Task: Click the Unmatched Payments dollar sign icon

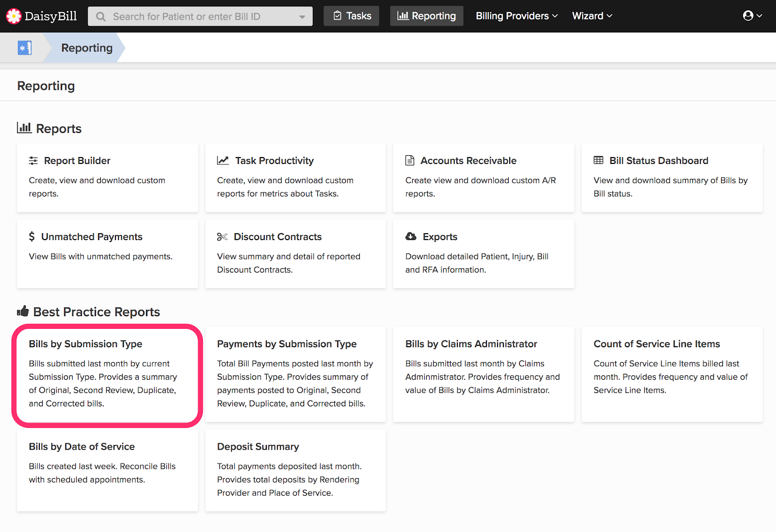Action: click(32, 237)
